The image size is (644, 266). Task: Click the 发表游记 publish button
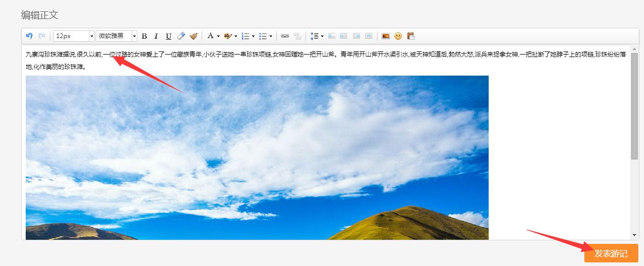point(611,253)
